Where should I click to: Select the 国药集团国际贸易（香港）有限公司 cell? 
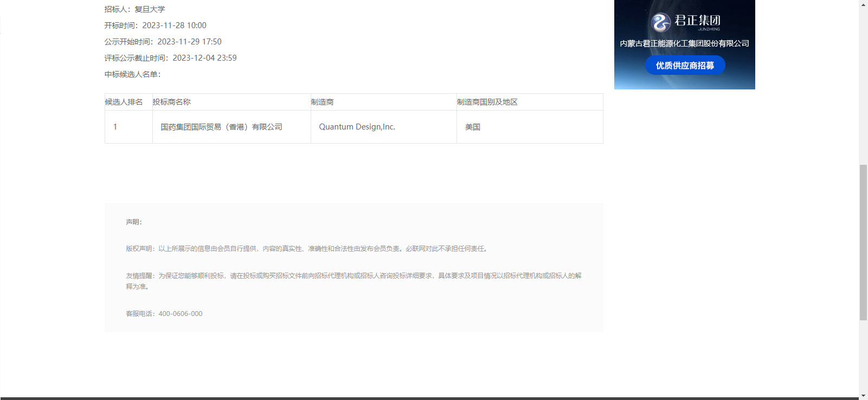click(221, 127)
